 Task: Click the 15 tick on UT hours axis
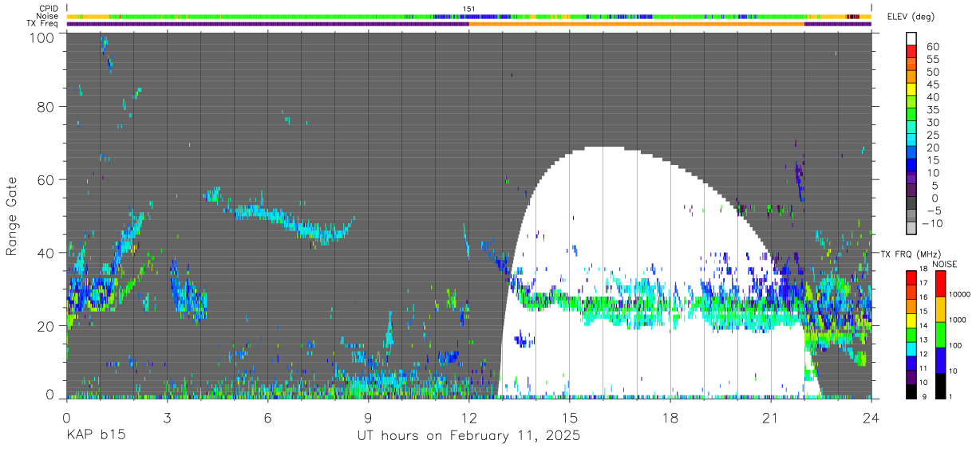(569, 418)
